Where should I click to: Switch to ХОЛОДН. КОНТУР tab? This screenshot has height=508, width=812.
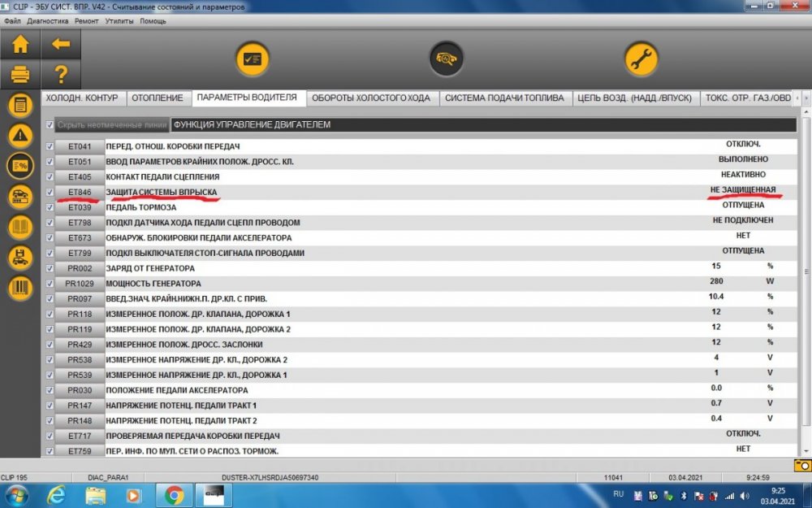82,98
